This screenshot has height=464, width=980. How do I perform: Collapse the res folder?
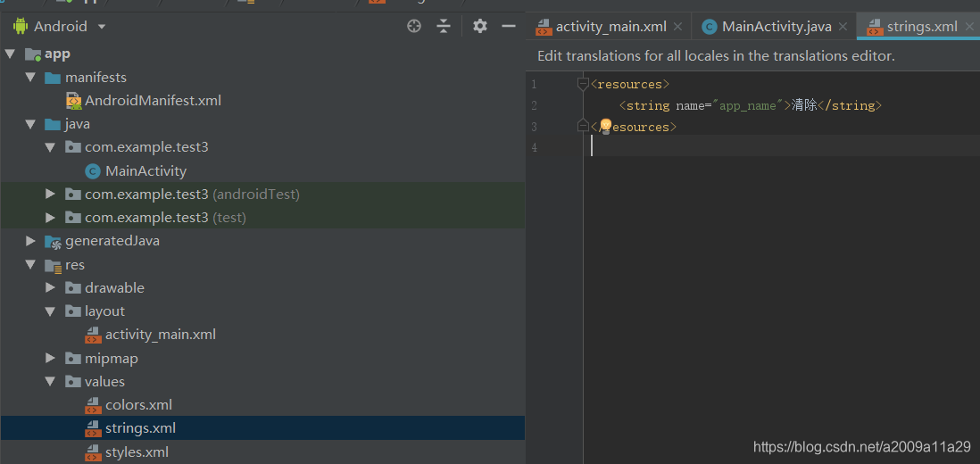coord(30,265)
